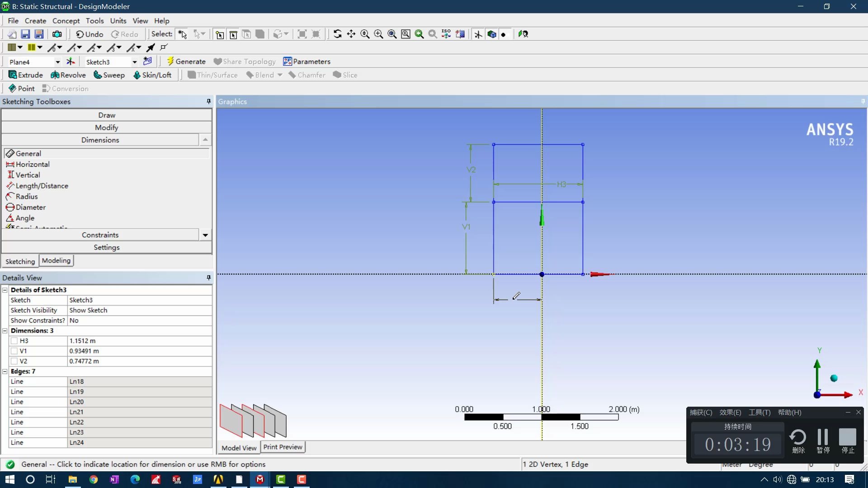Collapse the Details of Sketch3 section
The width and height of the screenshot is (868, 488).
tap(5, 290)
